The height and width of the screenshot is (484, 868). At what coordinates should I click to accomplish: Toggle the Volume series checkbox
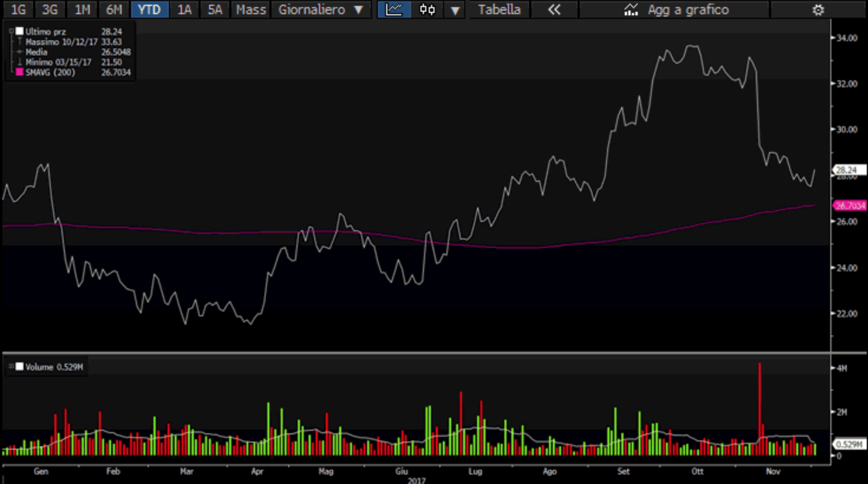coord(19,367)
